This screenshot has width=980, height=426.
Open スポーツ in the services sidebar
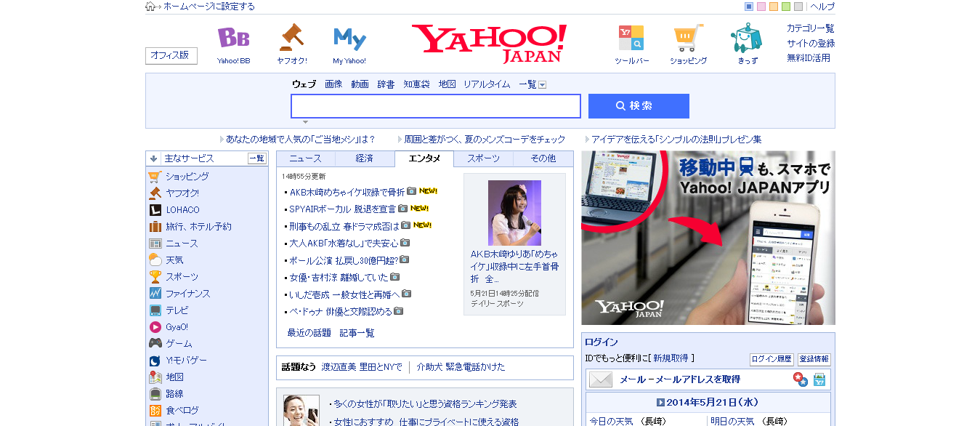182,277
